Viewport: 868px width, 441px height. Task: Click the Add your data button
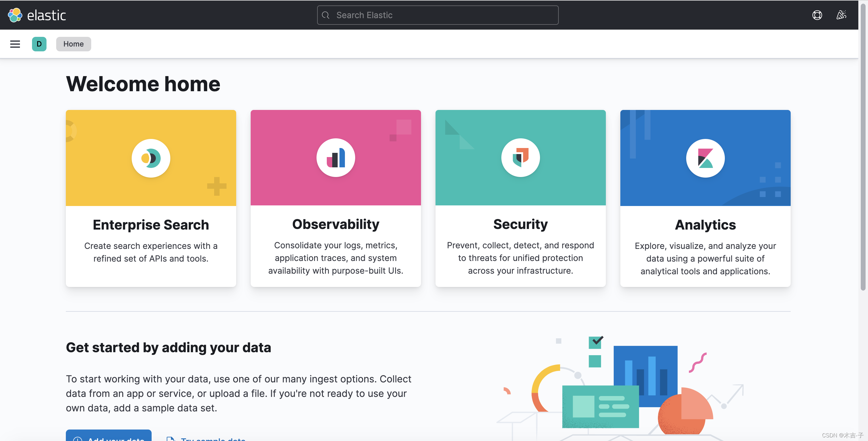pyautogui.click(x=108, y=439)
